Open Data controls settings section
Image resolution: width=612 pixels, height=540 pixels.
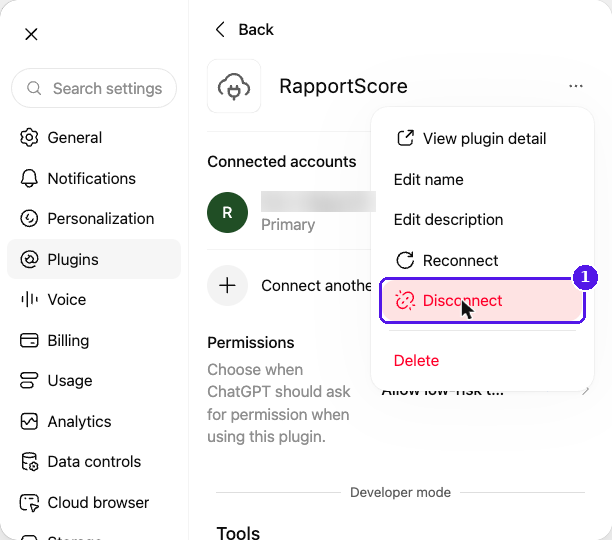[x=94, y=462]
